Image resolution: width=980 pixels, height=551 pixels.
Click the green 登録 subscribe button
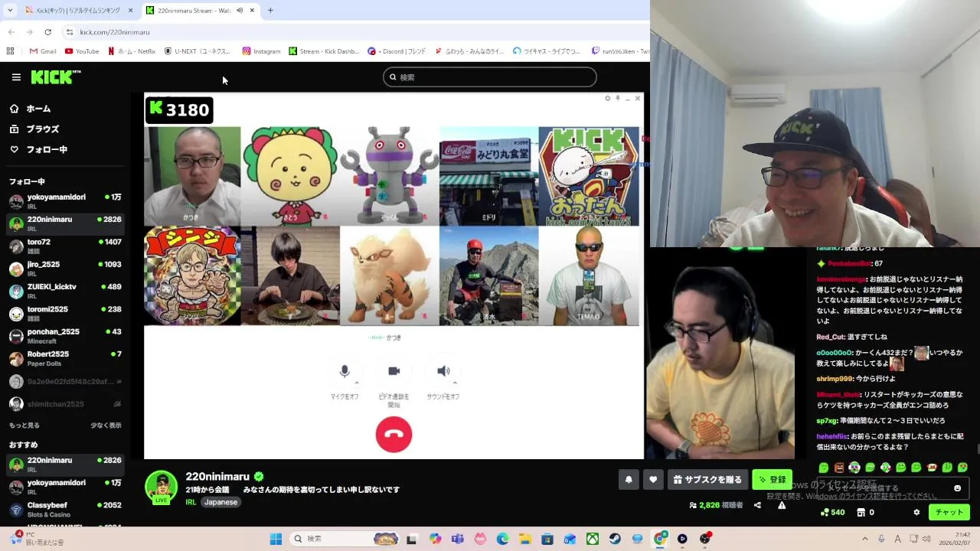772,480
